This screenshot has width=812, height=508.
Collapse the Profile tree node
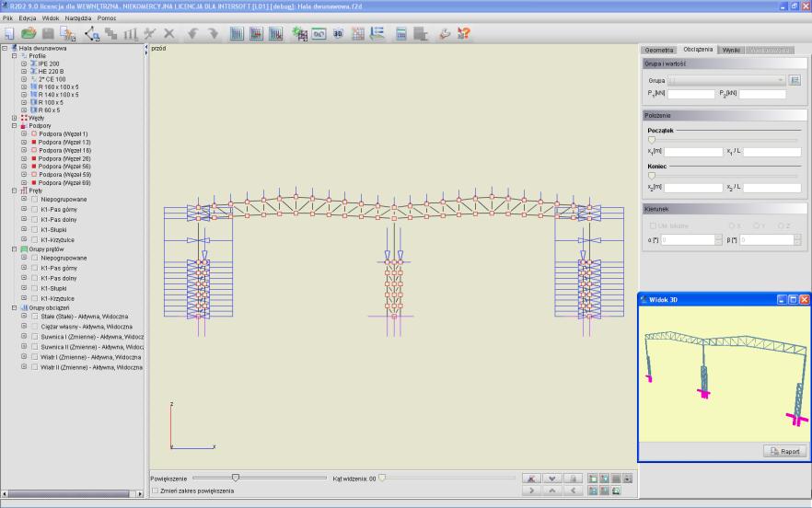(15, 55)
